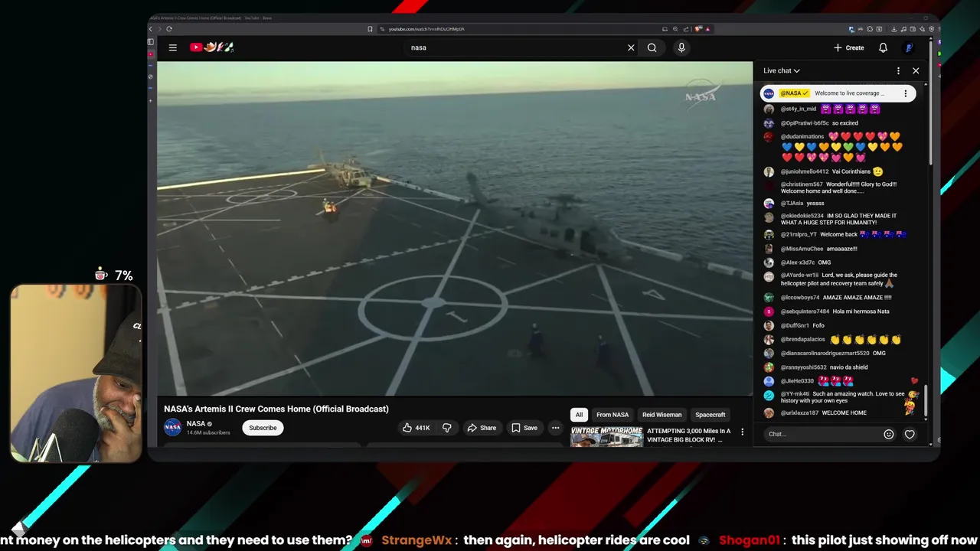Open the NASA channel name link
This screenshot has width=980, height=551.
point(196,423)
